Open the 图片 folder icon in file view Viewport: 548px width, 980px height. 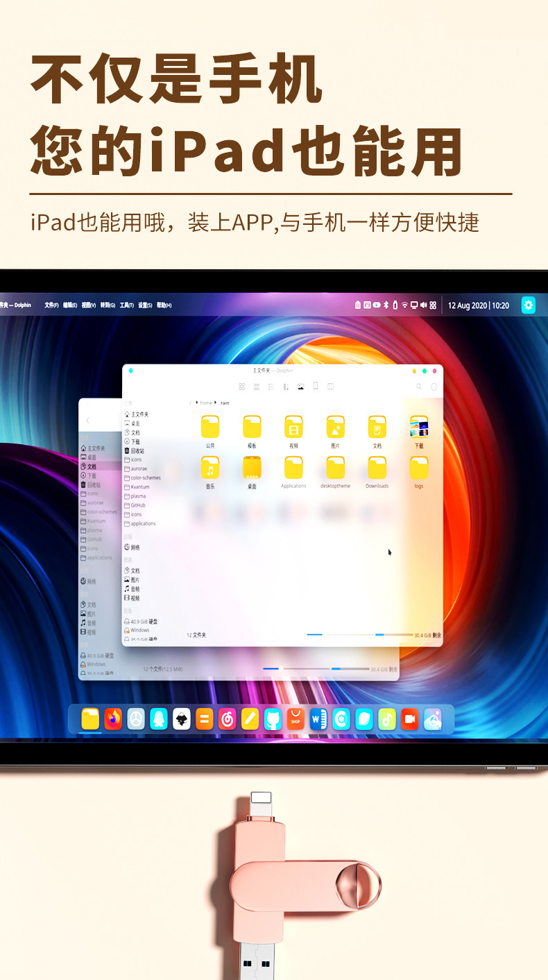(335, 427)
